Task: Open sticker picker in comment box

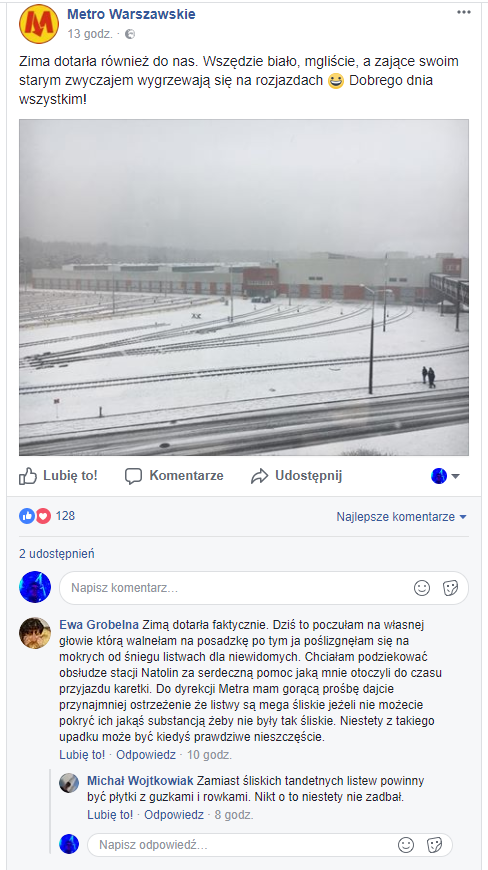Action: click(450, 588)
